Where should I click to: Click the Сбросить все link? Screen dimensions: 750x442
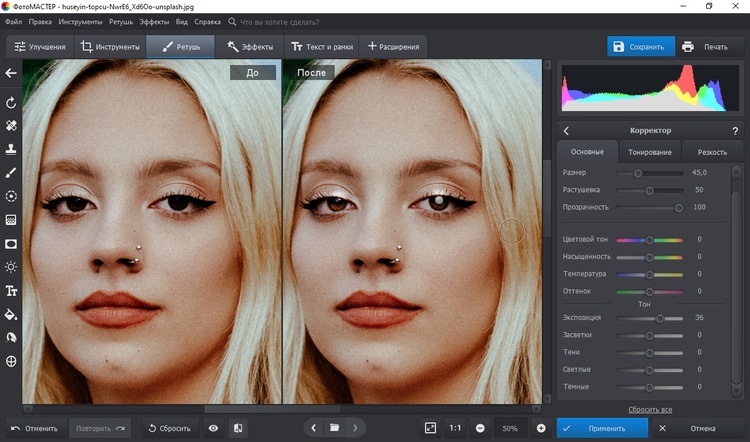coord(649,410)
